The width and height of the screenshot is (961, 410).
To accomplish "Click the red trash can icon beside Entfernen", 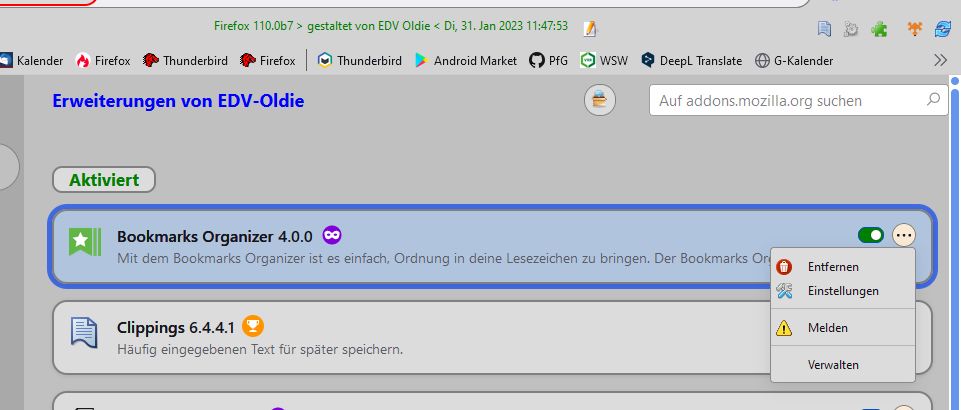I will pos(784,267).
